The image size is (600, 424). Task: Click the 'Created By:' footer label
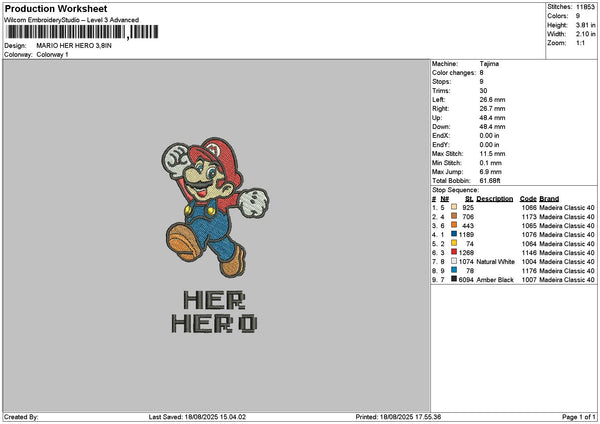point(21,417)
